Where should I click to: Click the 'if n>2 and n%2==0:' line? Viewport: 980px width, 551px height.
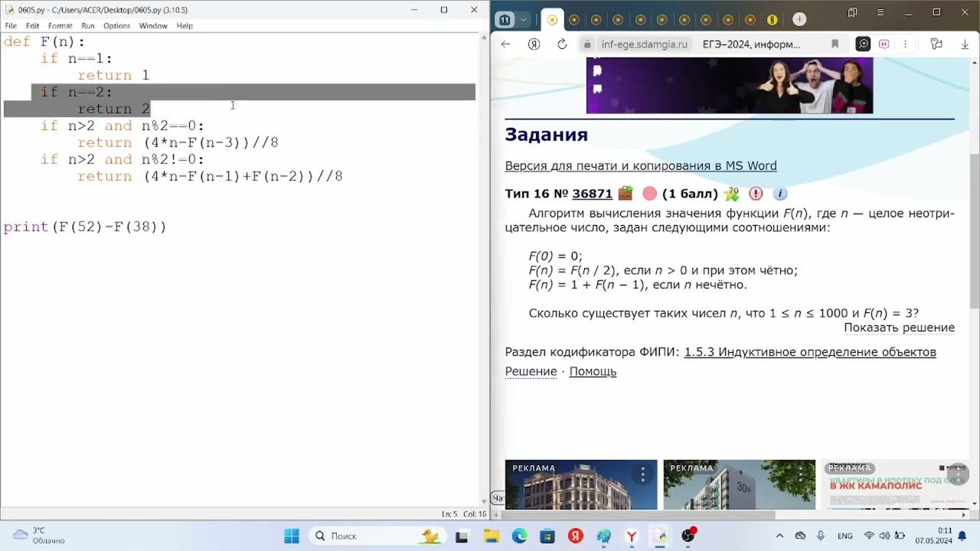pyautogui.click(x=122, y=126)
